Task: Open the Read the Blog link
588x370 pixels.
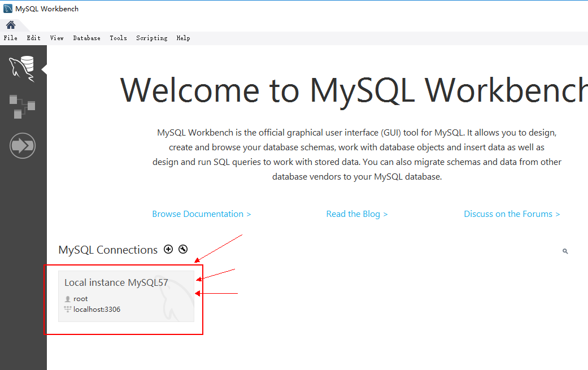Action: (357, 214)
